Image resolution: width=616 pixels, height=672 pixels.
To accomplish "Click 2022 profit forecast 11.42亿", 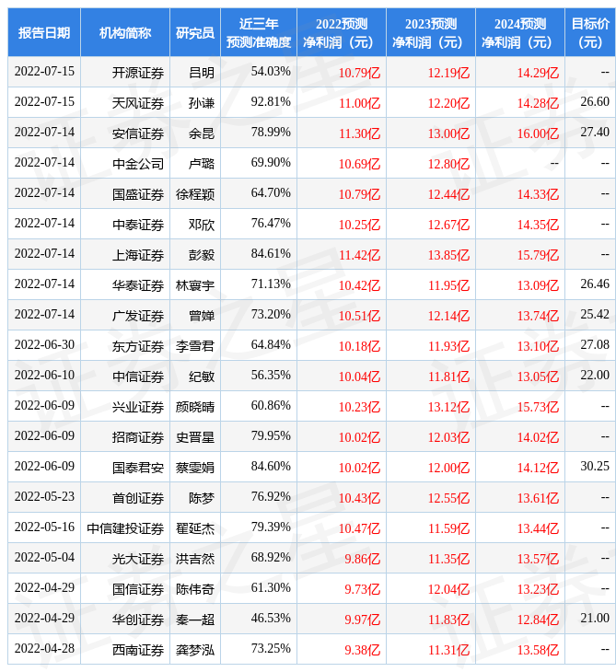I will pyautogui.click(x=360, y=255).
